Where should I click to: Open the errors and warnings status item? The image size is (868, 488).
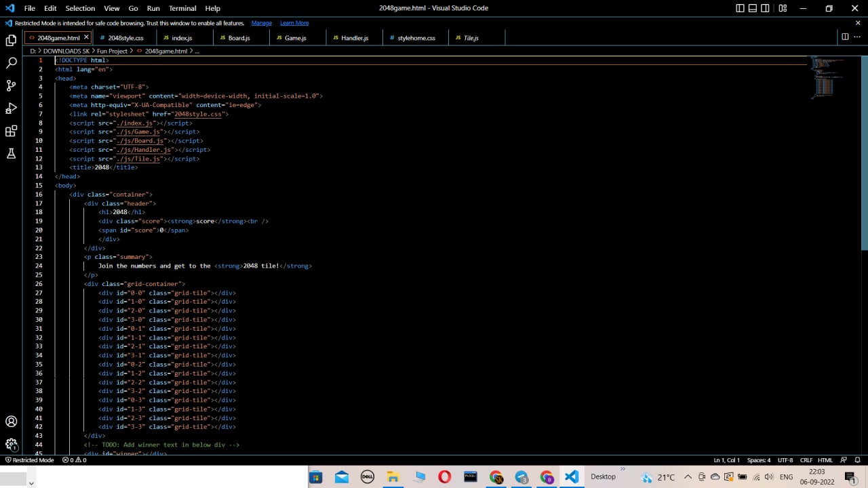tap(75, 460)
